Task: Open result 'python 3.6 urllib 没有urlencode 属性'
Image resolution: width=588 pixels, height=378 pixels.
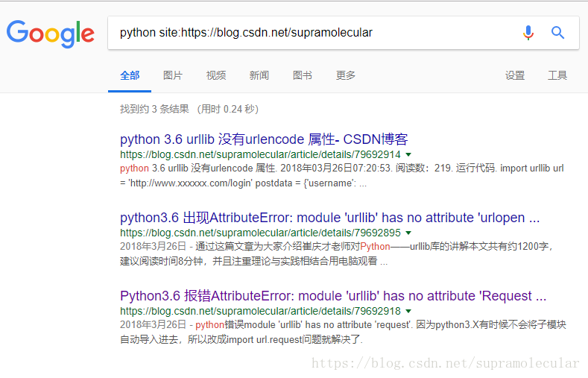Action: point(264,139)
